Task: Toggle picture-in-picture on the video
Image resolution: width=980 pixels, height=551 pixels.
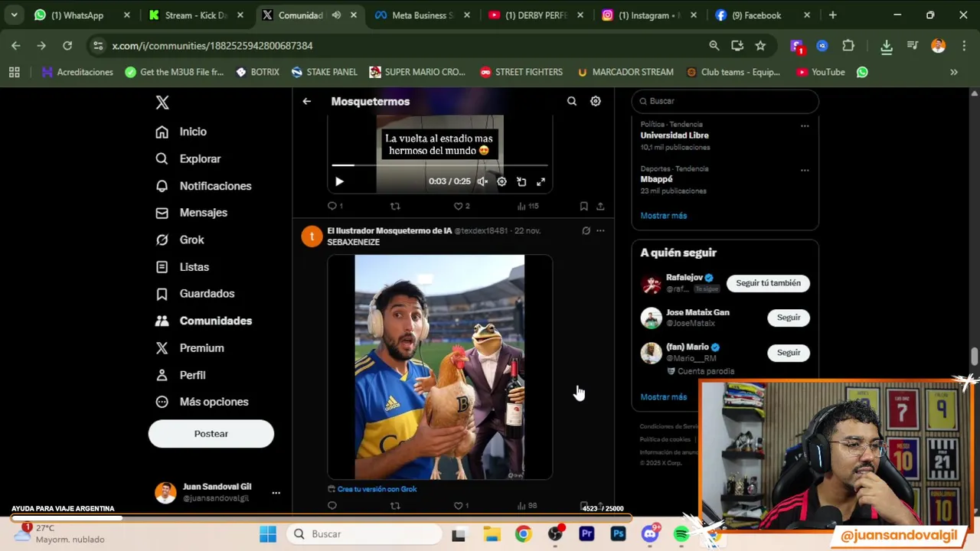Action: (521, 182)
